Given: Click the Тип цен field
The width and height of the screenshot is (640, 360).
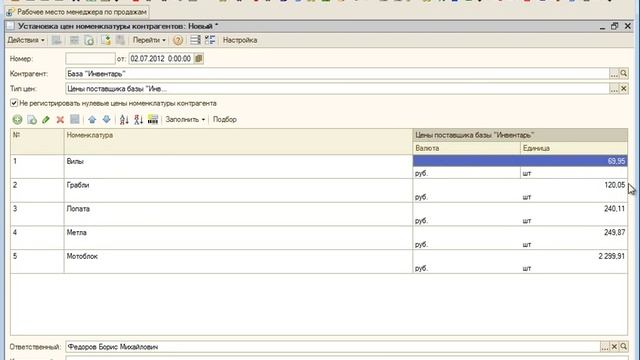Looking at the screenshot, I should (337, 89).
